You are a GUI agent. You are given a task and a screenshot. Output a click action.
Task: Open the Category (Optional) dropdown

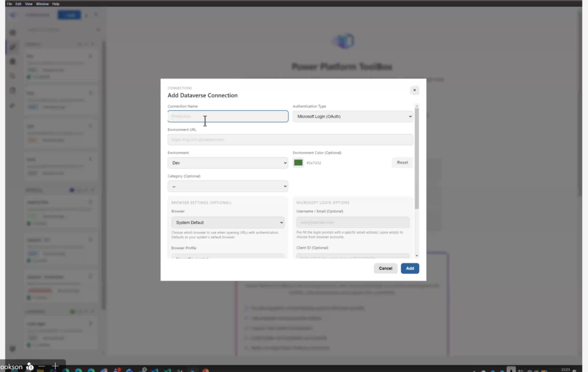pyautogui.click(x=228, y=186)
